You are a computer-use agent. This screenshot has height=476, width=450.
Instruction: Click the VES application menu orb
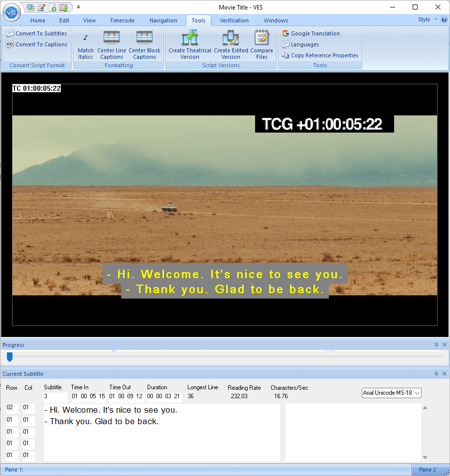(x=11, y=11)
